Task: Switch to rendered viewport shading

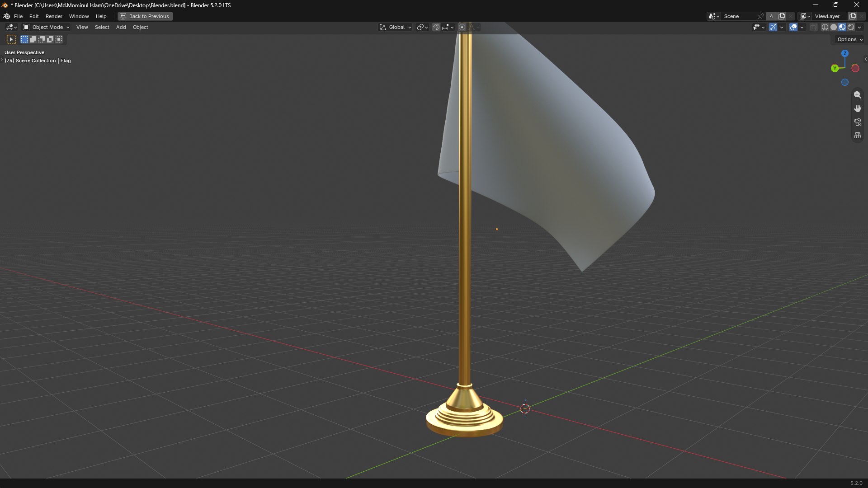Action: pyautogui.click(x=851, y=27)
